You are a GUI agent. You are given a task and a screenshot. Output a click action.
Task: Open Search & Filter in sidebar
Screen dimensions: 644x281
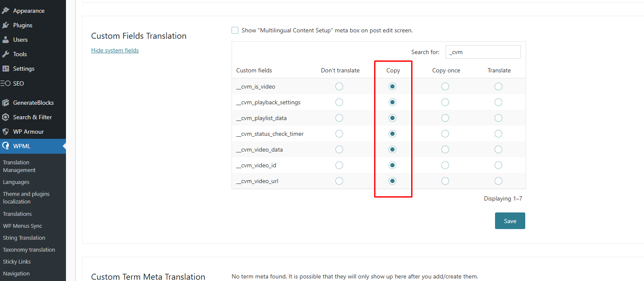click(x=33, y=117)
